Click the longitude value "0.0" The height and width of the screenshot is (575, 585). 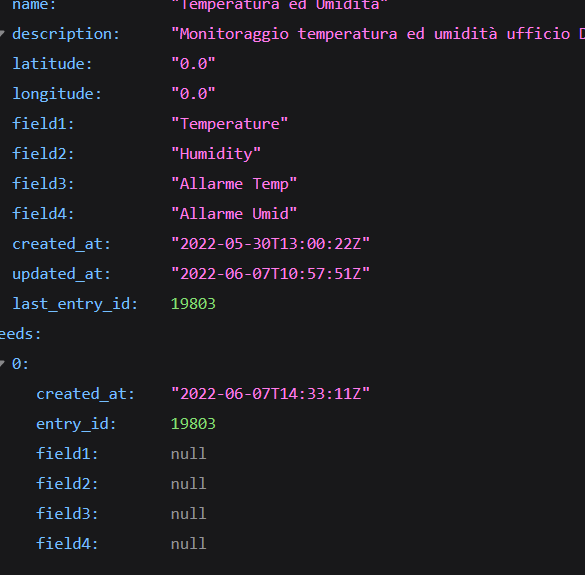[x=193, y=94]
